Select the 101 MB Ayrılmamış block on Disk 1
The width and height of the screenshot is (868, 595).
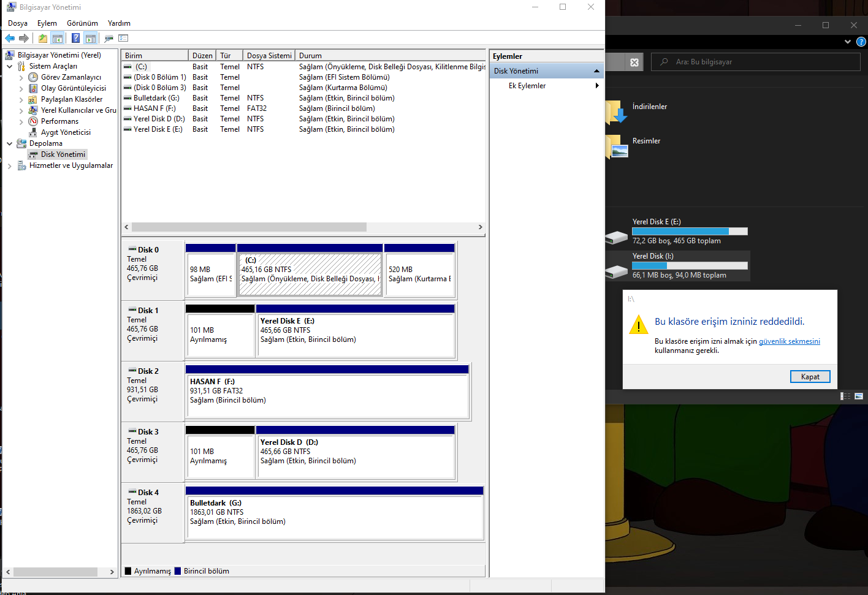(x=220, y=330)
